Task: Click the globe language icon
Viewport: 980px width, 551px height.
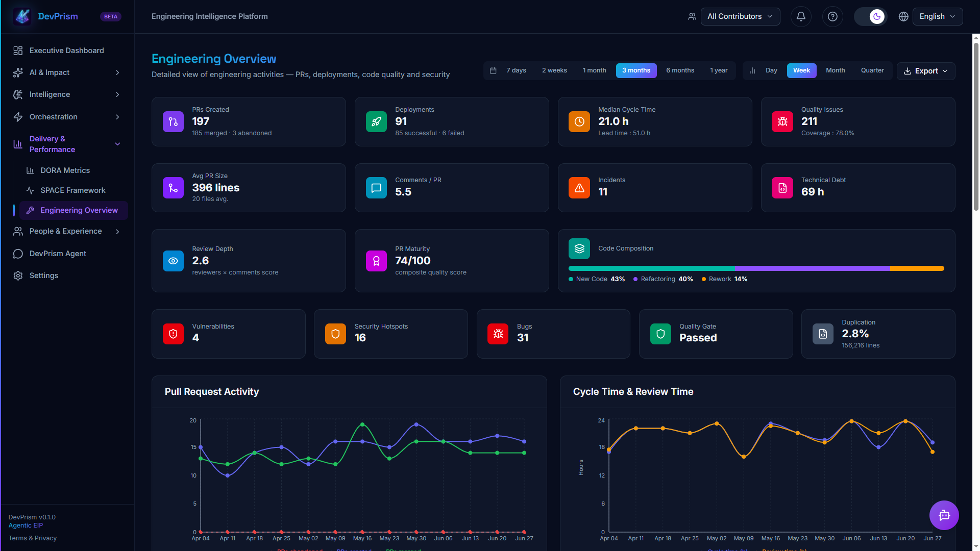Action: click(x=903, y=16)
